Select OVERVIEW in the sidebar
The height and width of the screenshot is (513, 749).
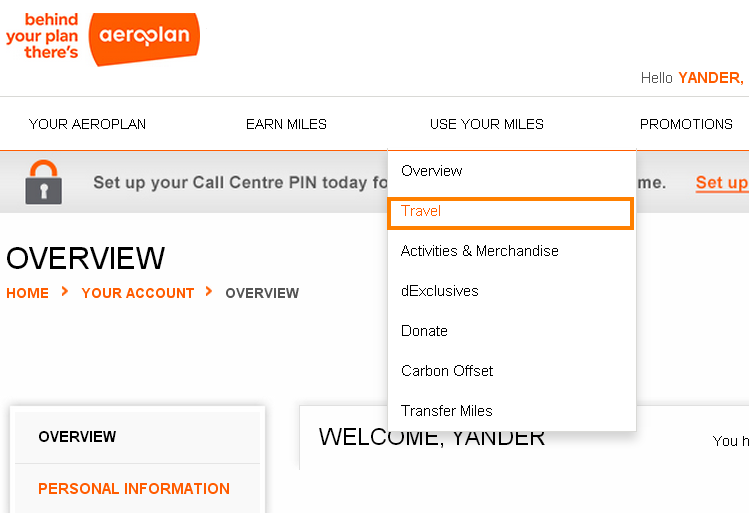tap(77, 437)
